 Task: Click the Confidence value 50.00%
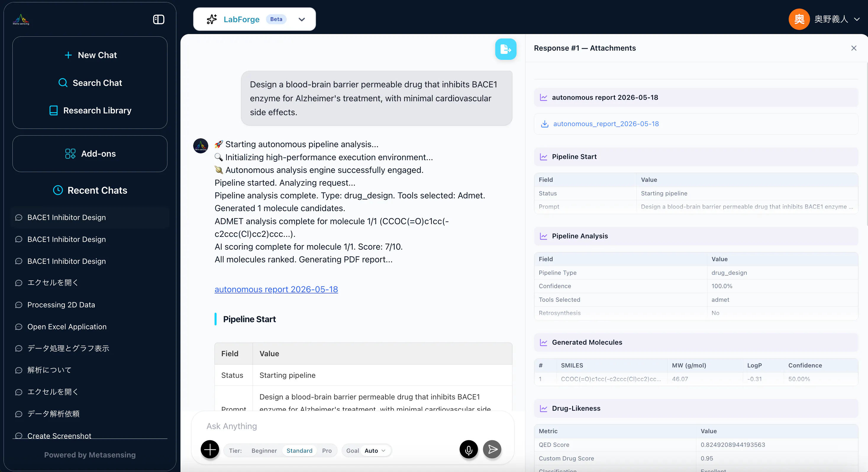(799, 379)
